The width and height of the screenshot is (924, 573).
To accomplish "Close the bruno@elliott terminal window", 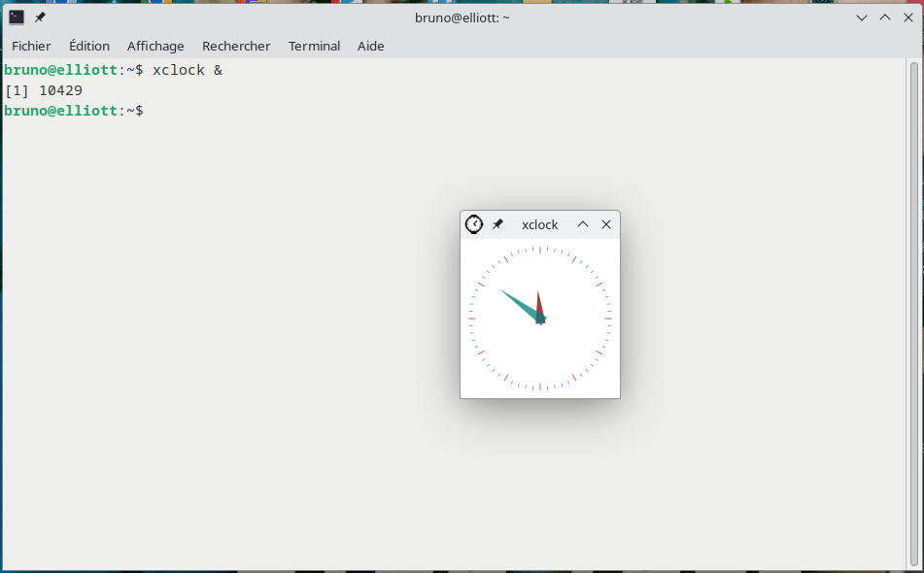I will click(x=908, y=17).
